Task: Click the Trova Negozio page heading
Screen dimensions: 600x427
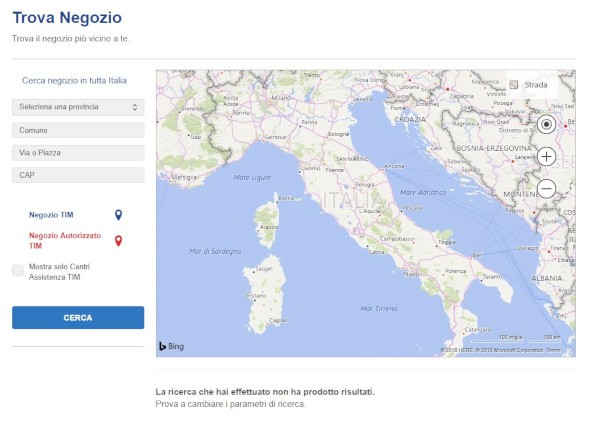Action: tap(67, 17)
